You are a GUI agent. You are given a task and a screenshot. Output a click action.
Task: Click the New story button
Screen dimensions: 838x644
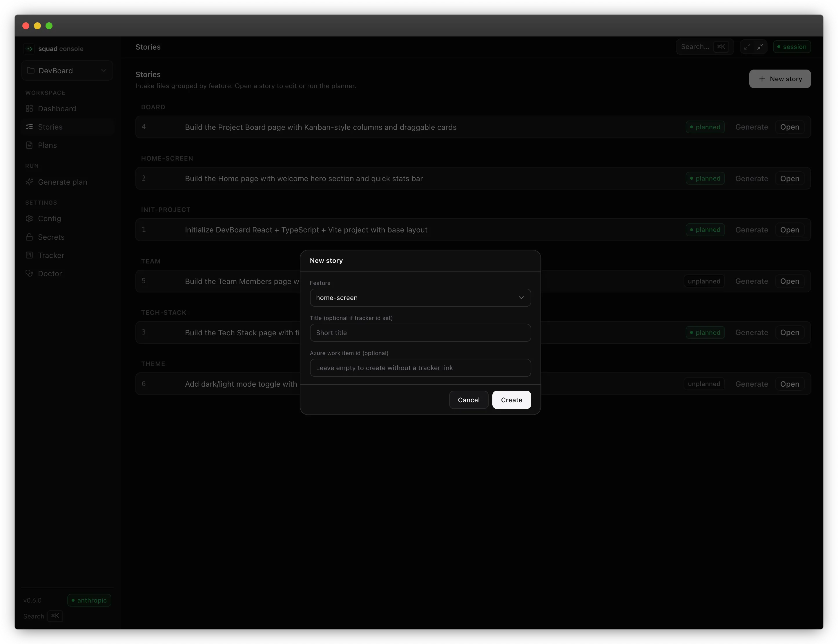click(780, 79)
